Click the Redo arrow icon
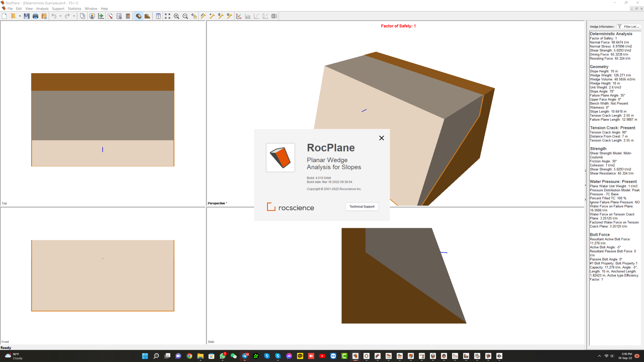 (x=67, y=16)
